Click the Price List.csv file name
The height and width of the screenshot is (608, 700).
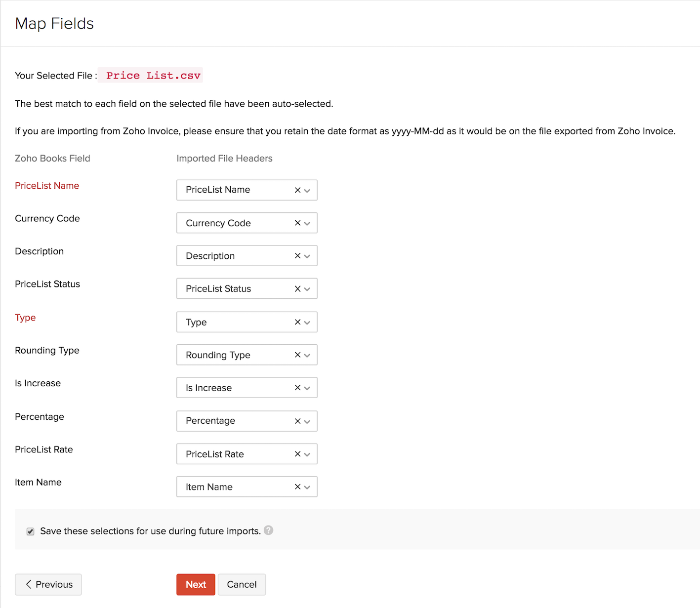153,76
